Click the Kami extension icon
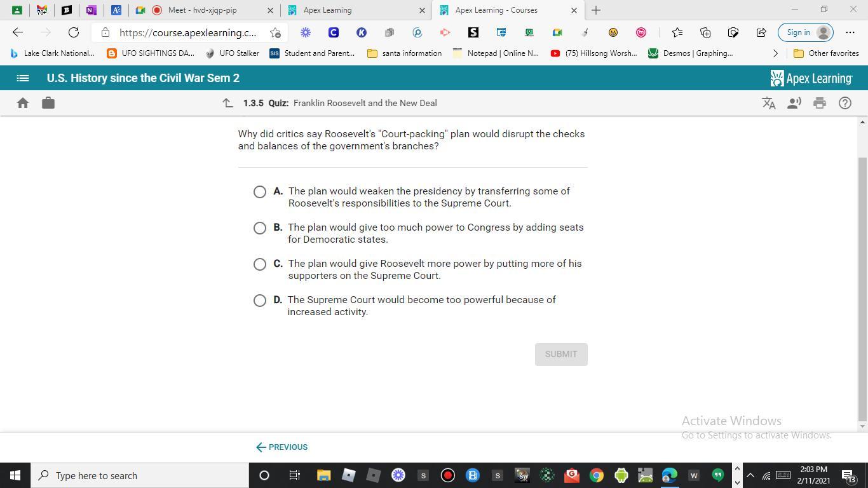 tap(362, 32)
